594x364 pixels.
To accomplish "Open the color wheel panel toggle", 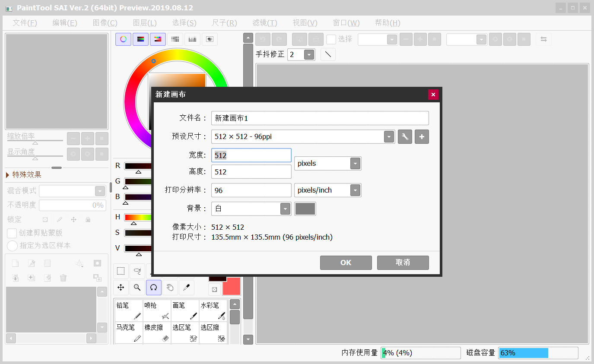I will [123, 39].
